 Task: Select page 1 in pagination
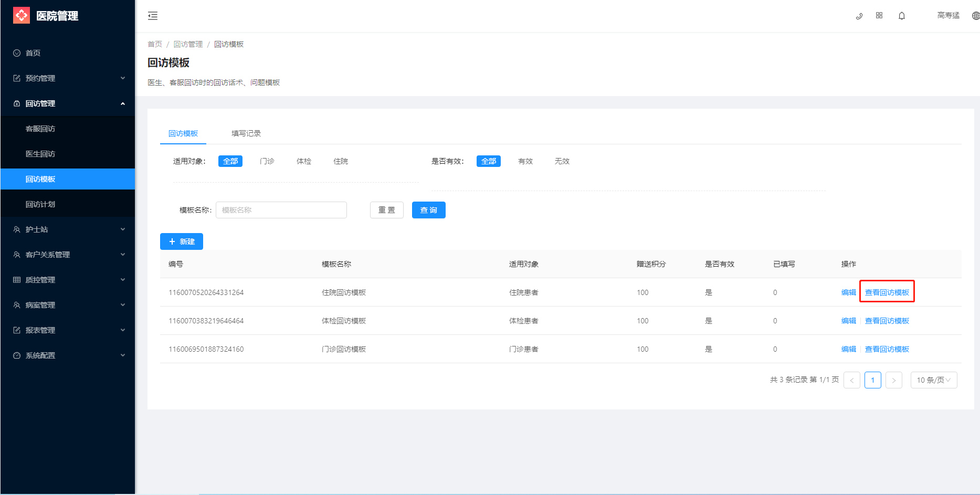pos(873,380)
